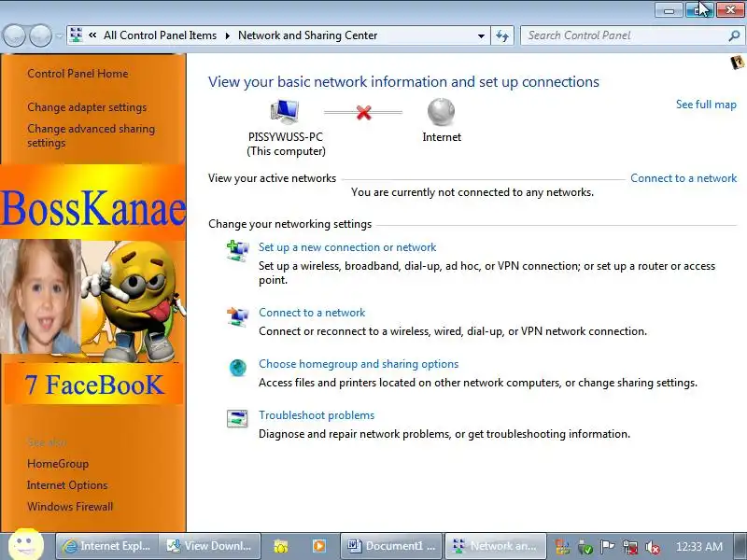Screen dimensions: 747x560
Task: Open Set up a new connection or network
Action: [347, 247]
